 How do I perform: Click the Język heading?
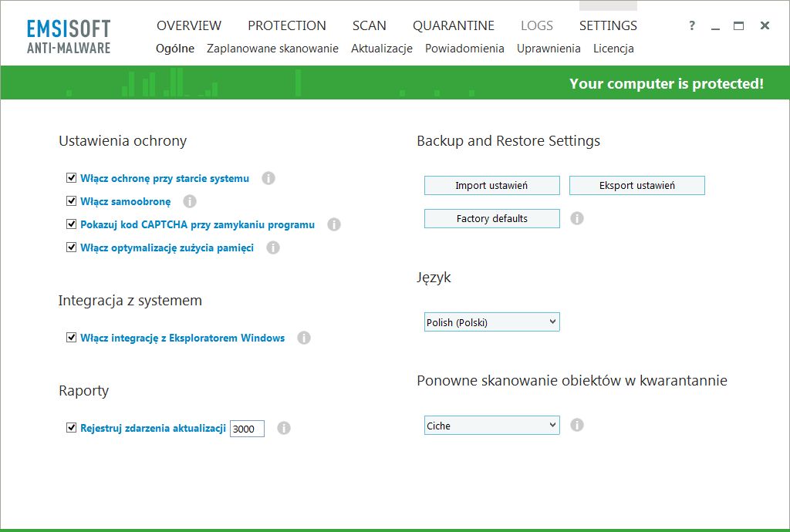(434, 278)
